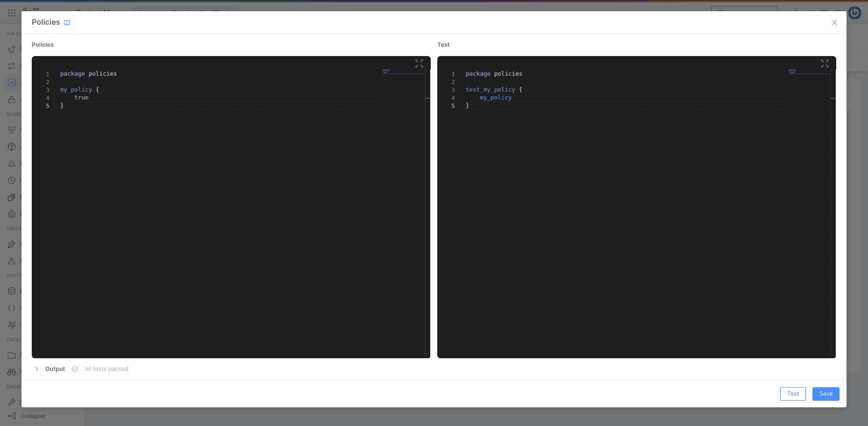Click line number 3 in Test editor
This screenshot has width=868, height=426.
pos(453,90)
